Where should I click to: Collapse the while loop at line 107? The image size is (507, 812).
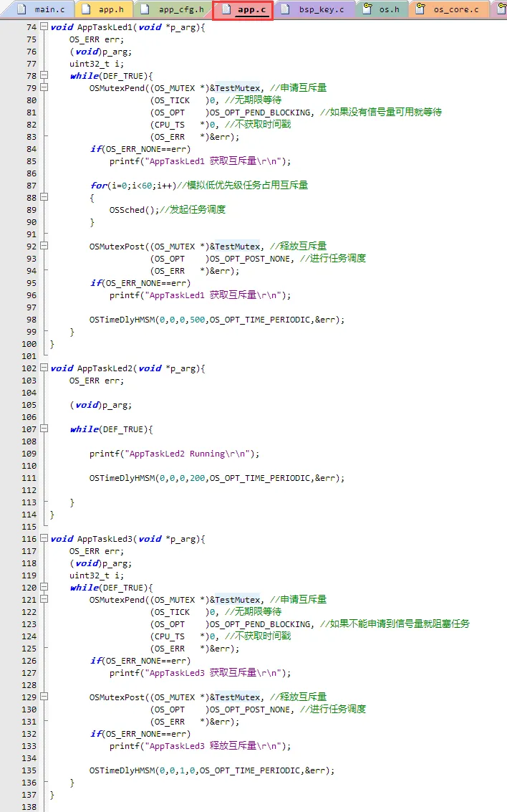click(44, 429)
